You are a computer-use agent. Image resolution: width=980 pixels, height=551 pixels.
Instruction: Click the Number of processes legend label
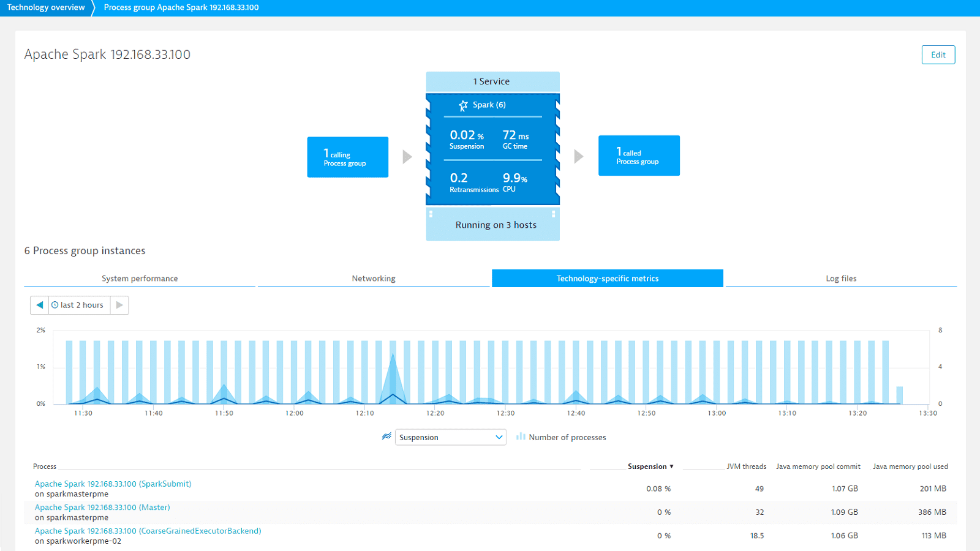(567, 437)
